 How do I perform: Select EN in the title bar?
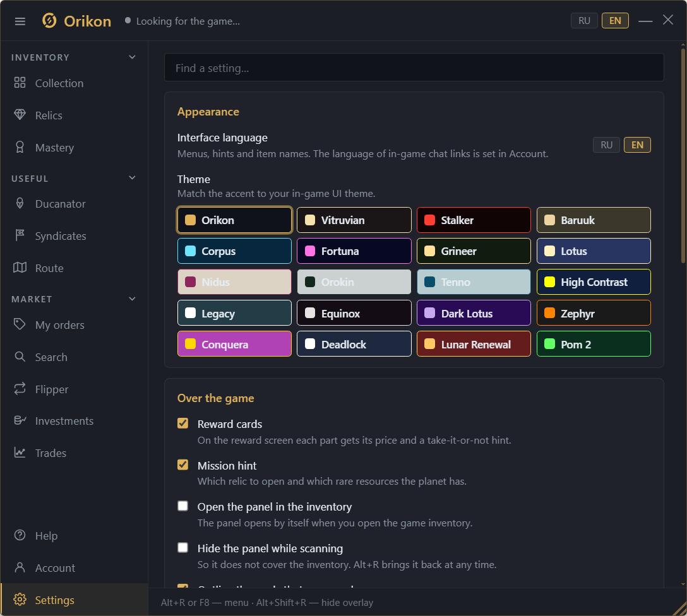(615, 21)
